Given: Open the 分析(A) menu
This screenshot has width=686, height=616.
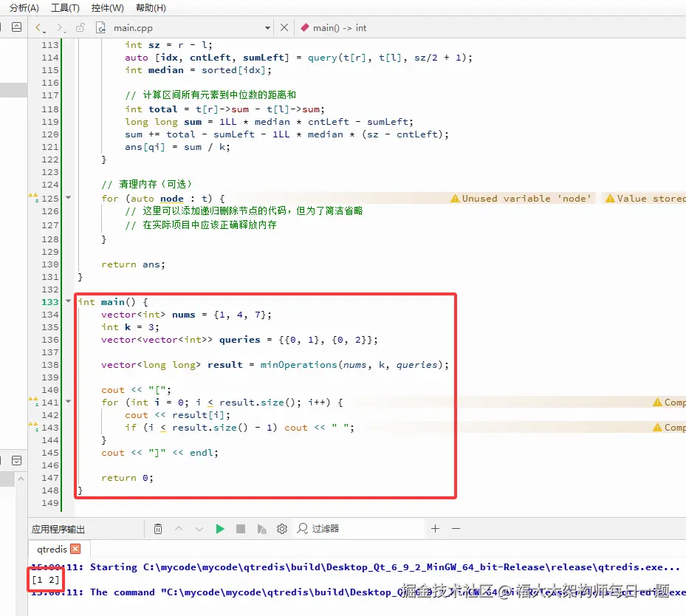Looking at the screenshot, I should point(24,8).
